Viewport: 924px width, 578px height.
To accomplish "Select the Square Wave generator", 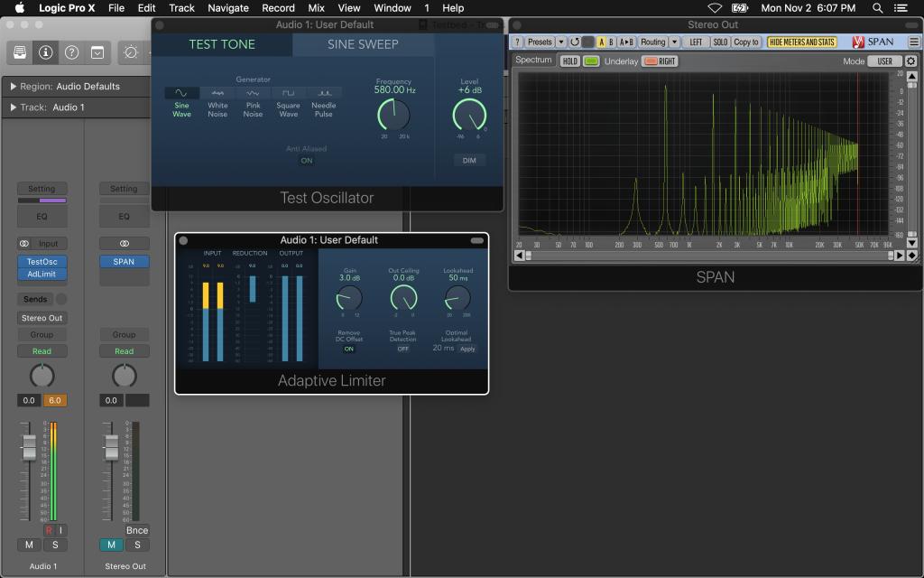I will pos(288,103).
